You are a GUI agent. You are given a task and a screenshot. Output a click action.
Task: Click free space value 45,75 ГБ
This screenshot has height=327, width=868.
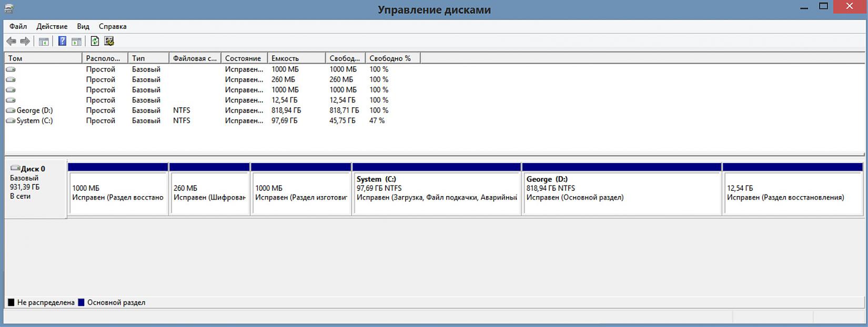click(342, 121)
